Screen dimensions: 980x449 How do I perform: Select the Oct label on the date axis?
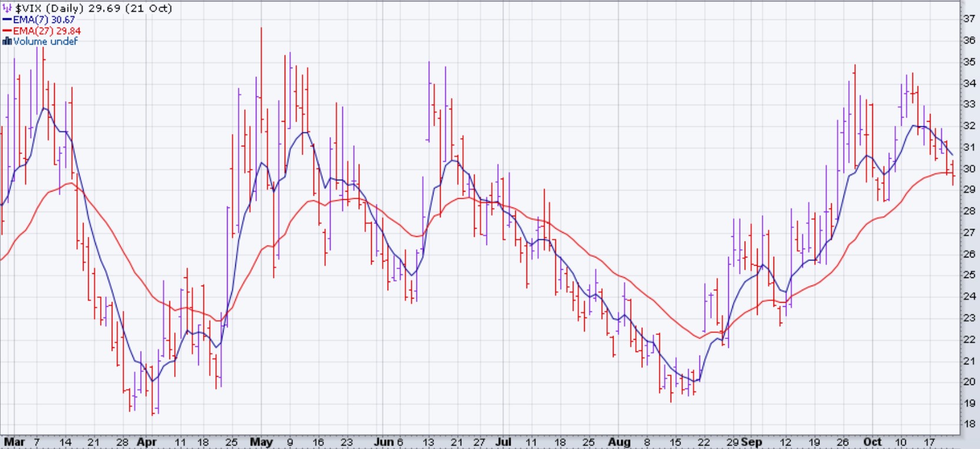[872, 442]
